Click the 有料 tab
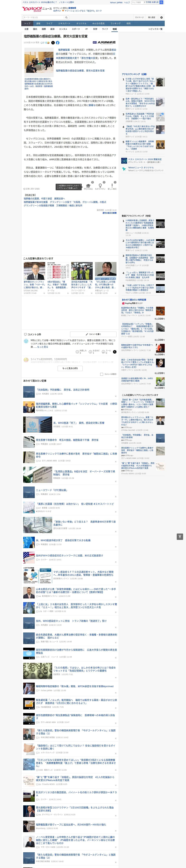Screen dimensions: 186x868 coord(129,24)
